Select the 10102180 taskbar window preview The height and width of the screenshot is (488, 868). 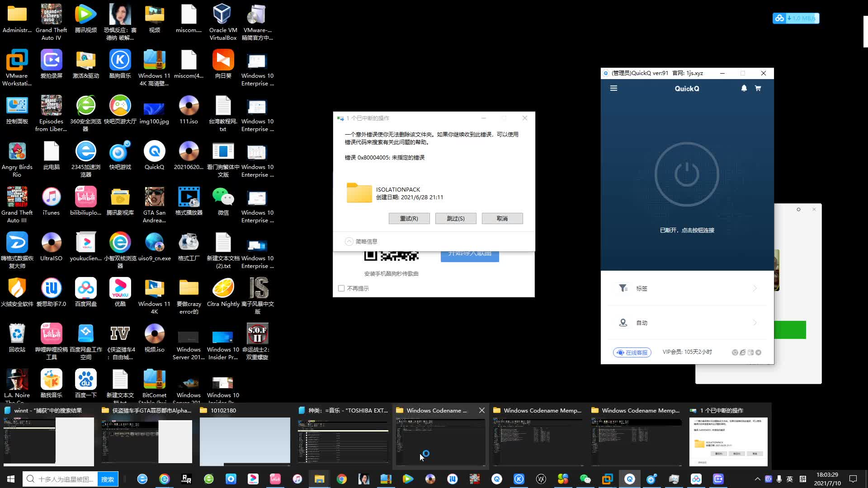pyautogui.click(x=245, y=441)
